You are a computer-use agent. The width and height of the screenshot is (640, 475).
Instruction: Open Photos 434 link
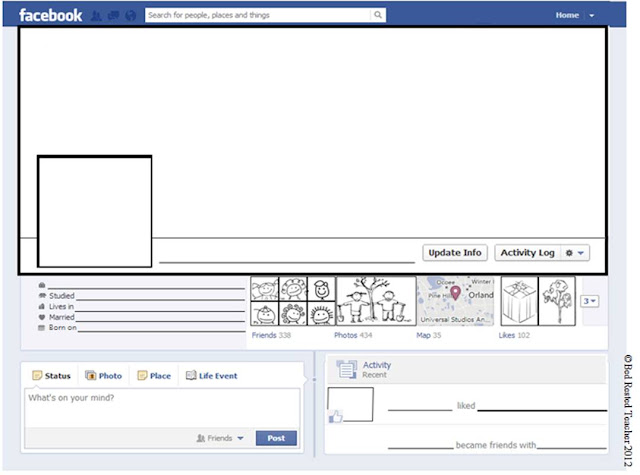tap(353, 335)
